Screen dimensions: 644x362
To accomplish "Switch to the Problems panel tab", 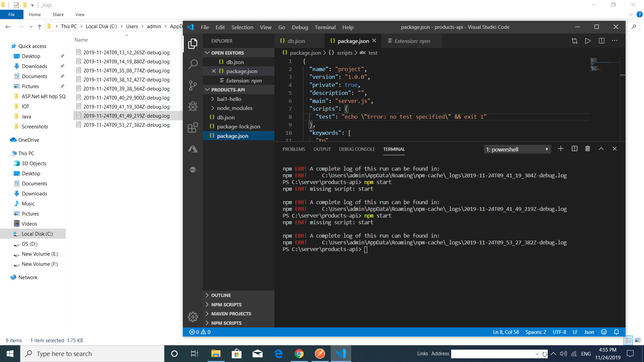I will click(x=293, y=149).
